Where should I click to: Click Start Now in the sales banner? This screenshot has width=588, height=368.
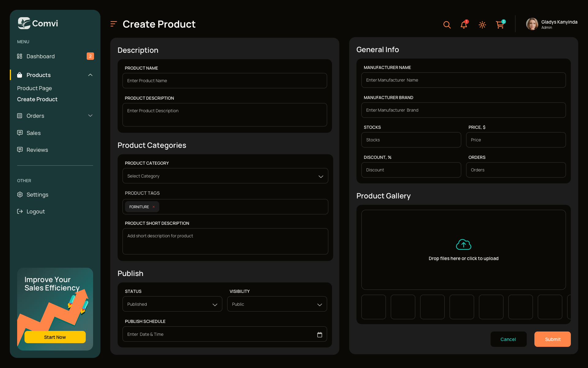click(x=55, y=337)
